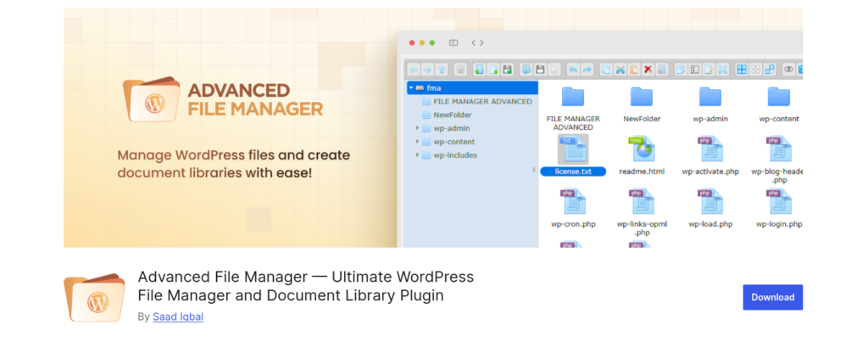The image size is (868, 342).
Task: Click the red close dot of browser window
Action: coord(412,42)
